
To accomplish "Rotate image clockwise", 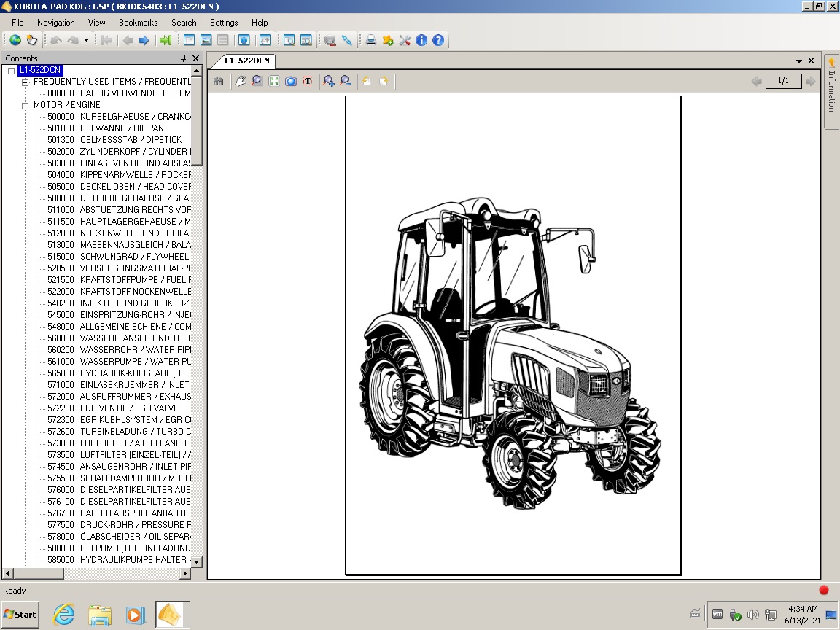I will [x=384, y=81].
